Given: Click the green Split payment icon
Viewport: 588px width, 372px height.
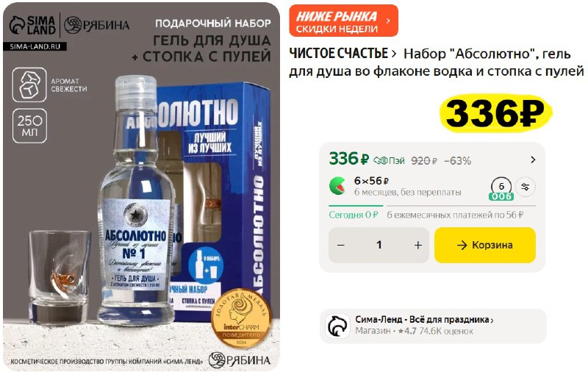Looking at the screenshot, I should [337, 185].
